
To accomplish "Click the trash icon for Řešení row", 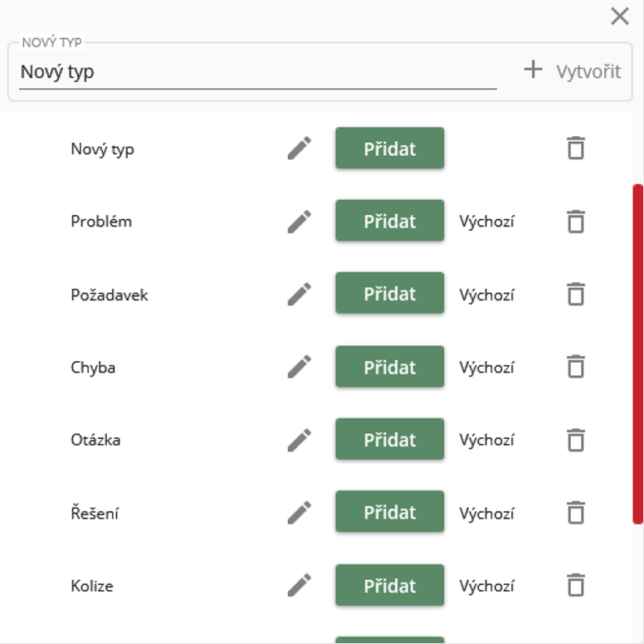I will coord(575,513).
